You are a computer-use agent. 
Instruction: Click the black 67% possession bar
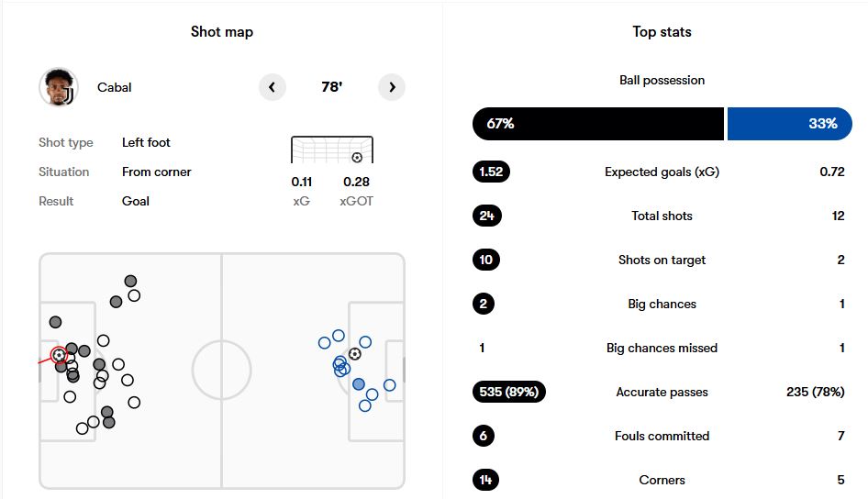[x=597, y=124]
